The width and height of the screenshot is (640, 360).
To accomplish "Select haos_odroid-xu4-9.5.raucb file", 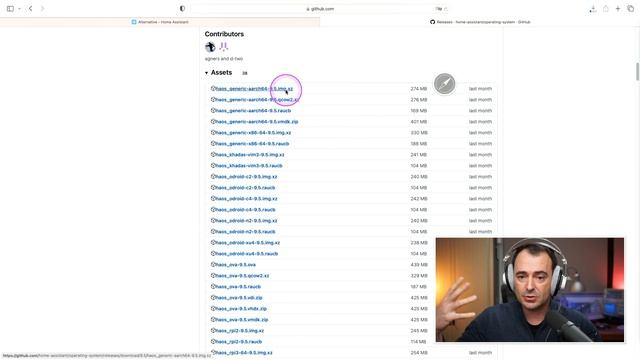I will pyautogui.click(x=246, y=254).
